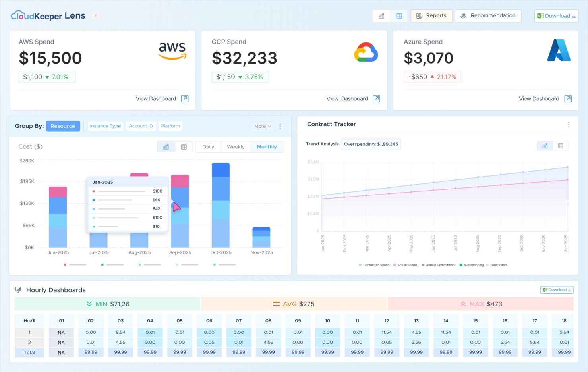
Task: Open the Reports section
Action: tap(431, 15)
